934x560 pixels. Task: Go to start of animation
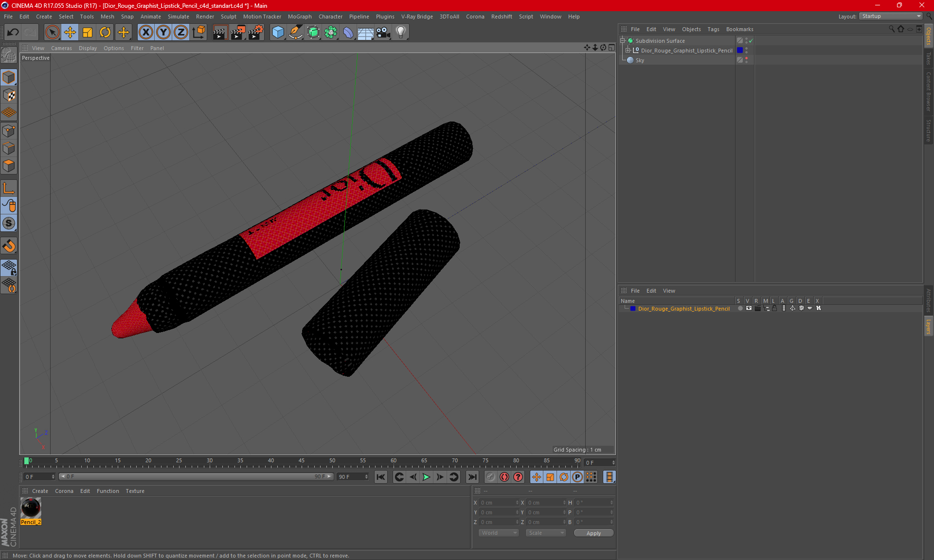381,477
